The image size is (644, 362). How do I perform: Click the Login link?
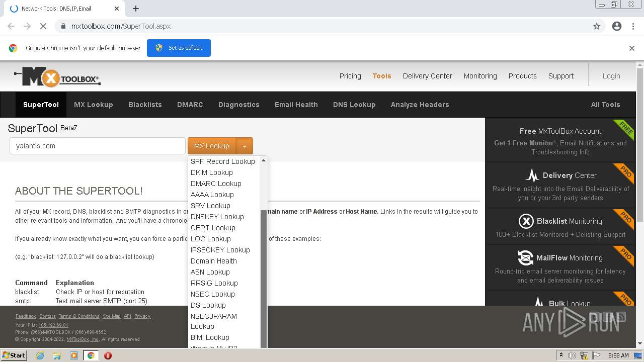(611, 76)
